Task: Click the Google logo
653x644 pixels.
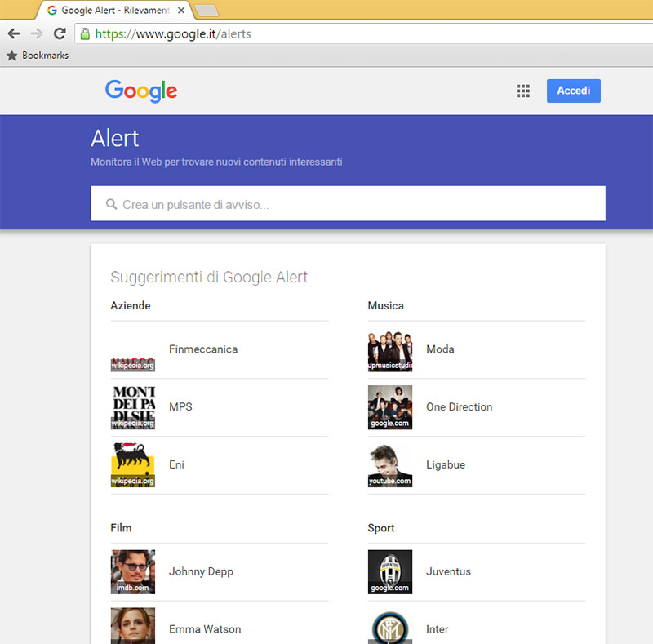Action: 141,91
